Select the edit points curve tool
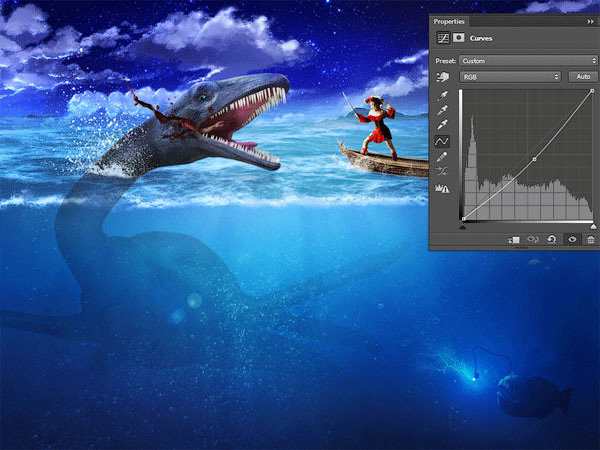The width and height of the screenshot is (600, 450). pyautogui.click(x=442, y=141)
